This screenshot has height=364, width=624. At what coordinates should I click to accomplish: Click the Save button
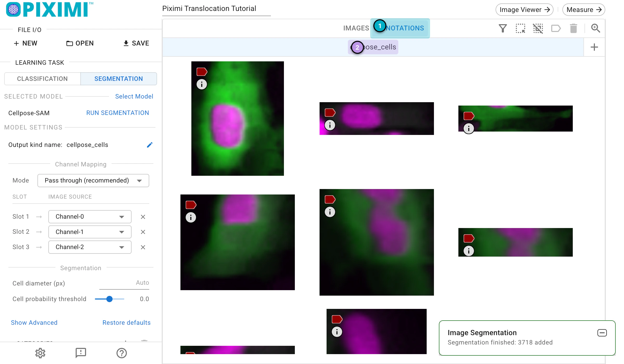[x=136, y=43]
